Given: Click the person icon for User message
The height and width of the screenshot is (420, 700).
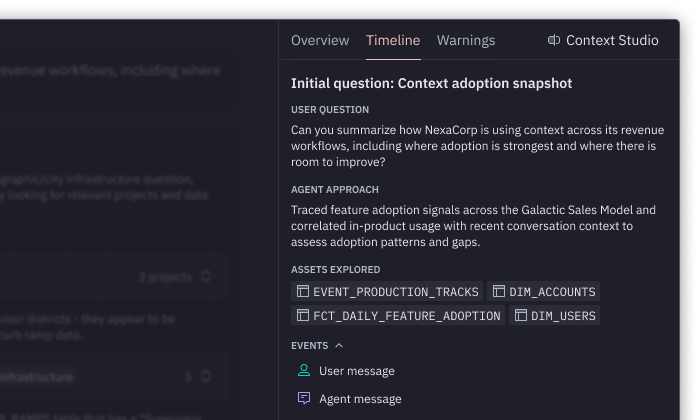Looking at the screenshot, I should (304, 371).
